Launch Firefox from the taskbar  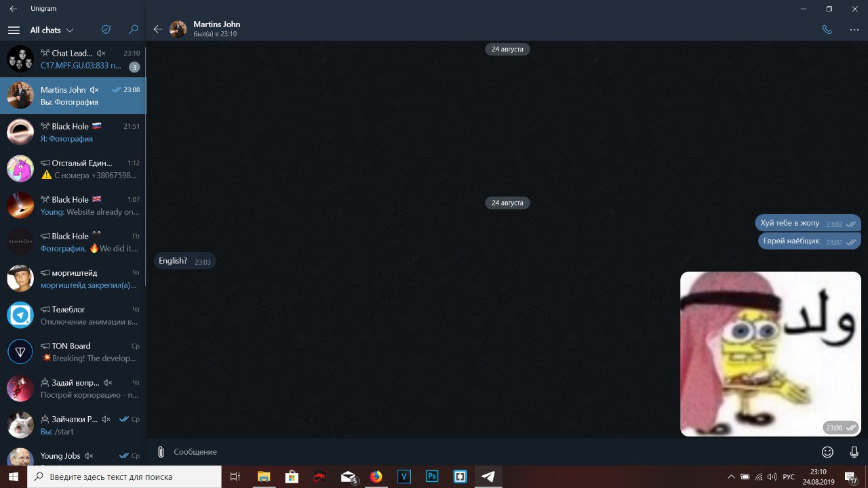376,476
